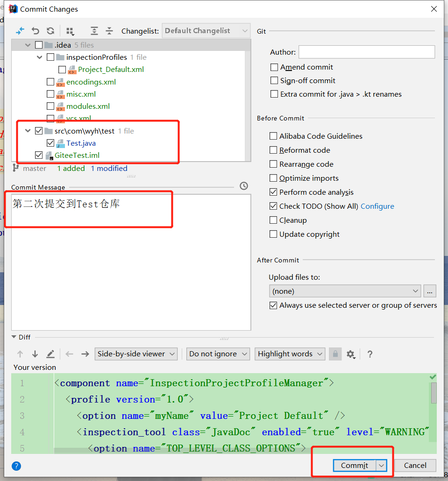This screenshot has width=448, height=481.
Task: Disable Check TODO checkbox
Action: point(273,206)
